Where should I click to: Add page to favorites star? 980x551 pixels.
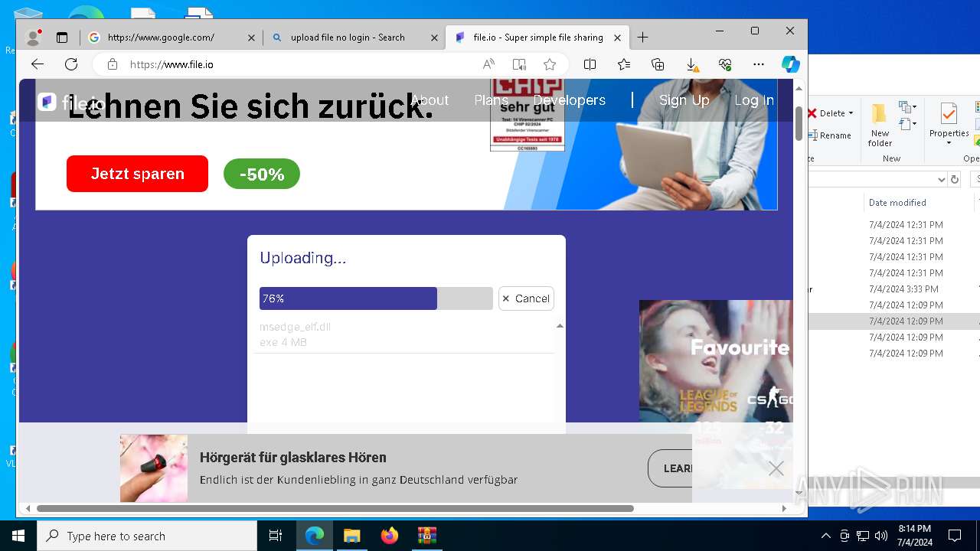point(550,64)
